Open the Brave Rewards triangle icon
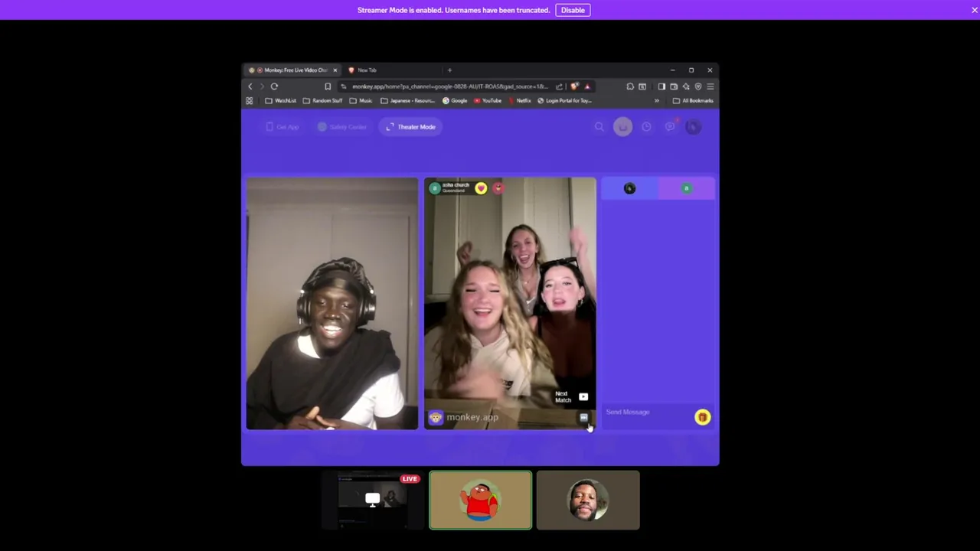 587,86
